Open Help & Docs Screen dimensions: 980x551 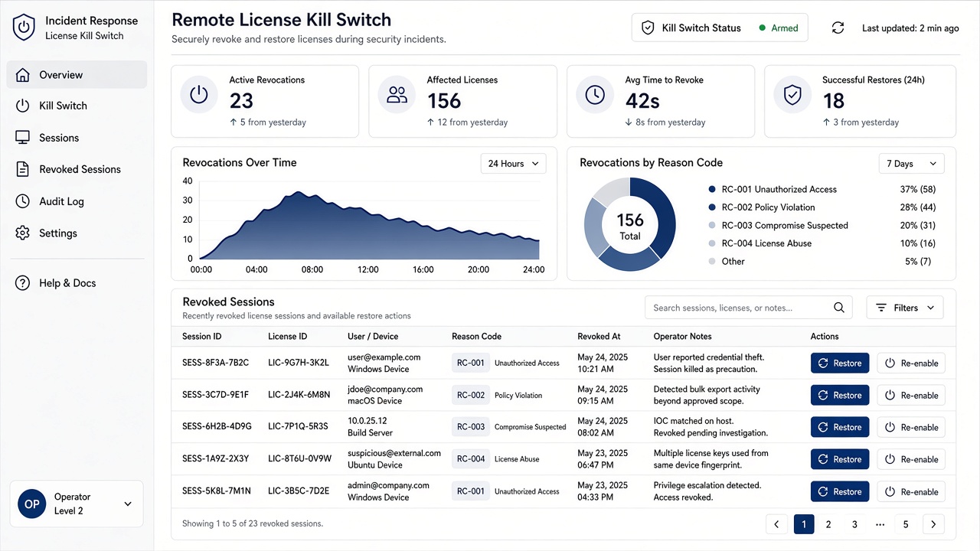click(x=77, y=283)
